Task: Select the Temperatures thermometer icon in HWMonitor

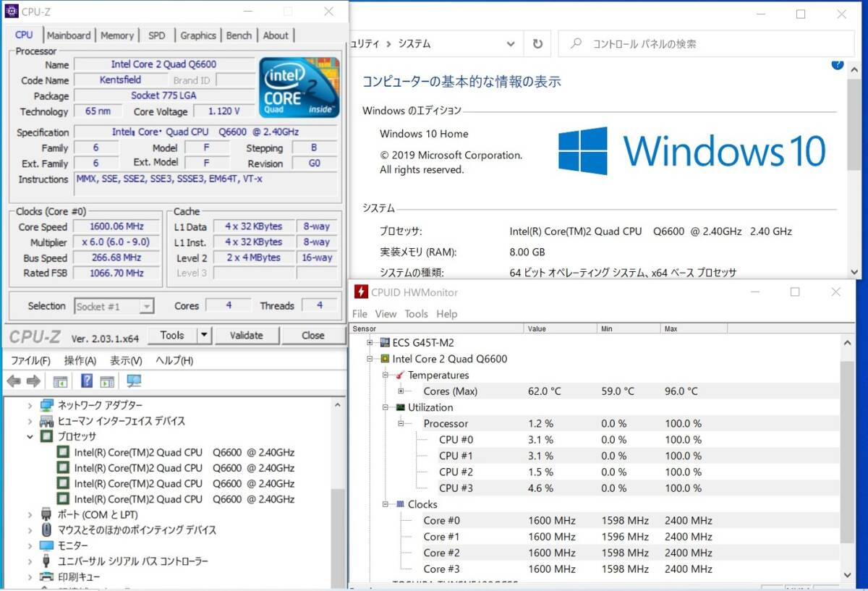Action: pos(400,375)
